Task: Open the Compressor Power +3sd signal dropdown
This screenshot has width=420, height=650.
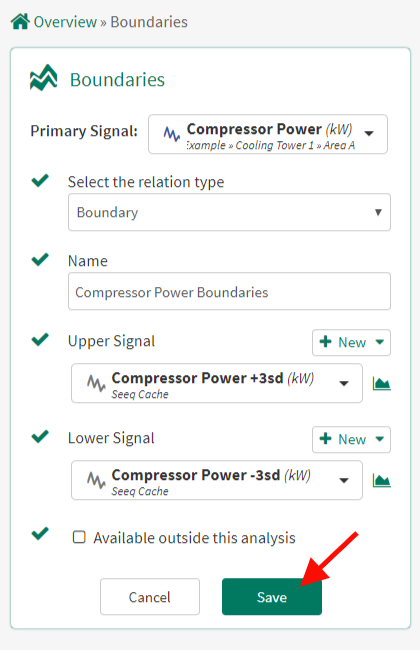Action: pos(217,383)
